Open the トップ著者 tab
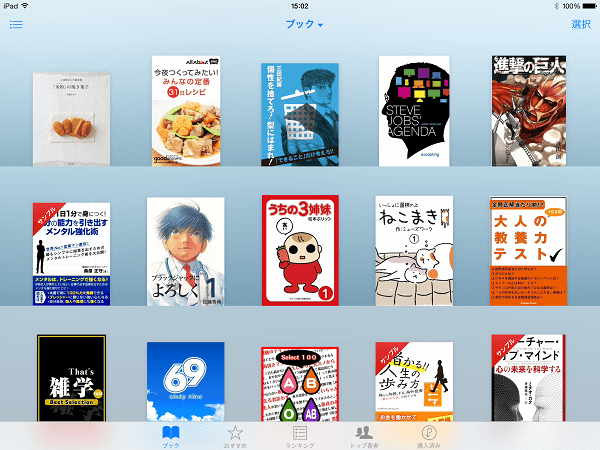600x450 pixels. pos(364,437)
